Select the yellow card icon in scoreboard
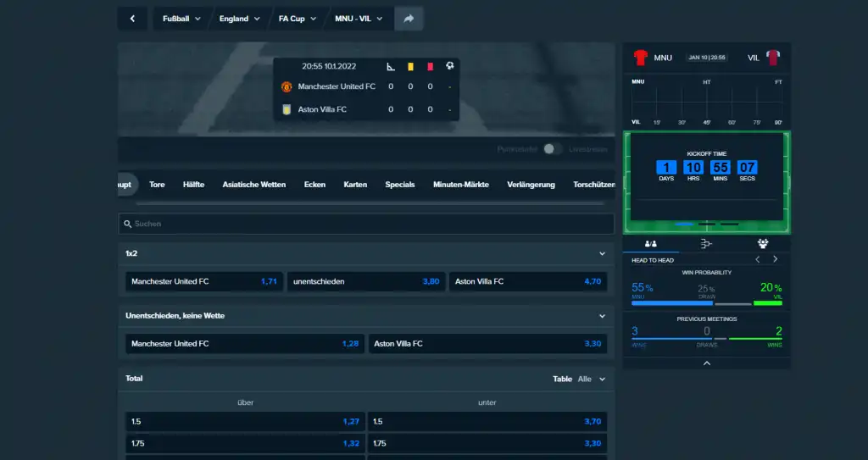Image resolution: width=868 pixels, height=460 pixels. click(411, 66)
